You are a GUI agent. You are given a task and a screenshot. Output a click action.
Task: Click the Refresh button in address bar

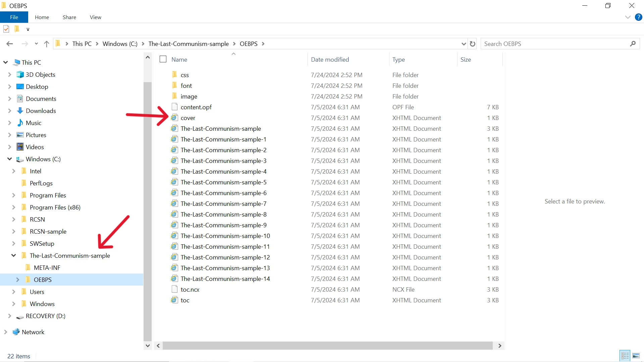click(473, 44)
